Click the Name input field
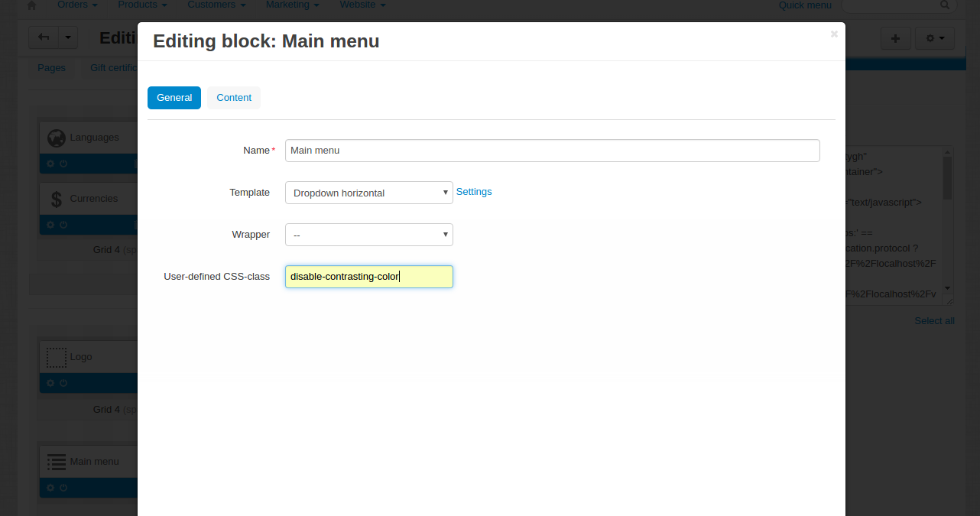The height and width of the screenshot is (516, 980). click(x=553, y=151)
